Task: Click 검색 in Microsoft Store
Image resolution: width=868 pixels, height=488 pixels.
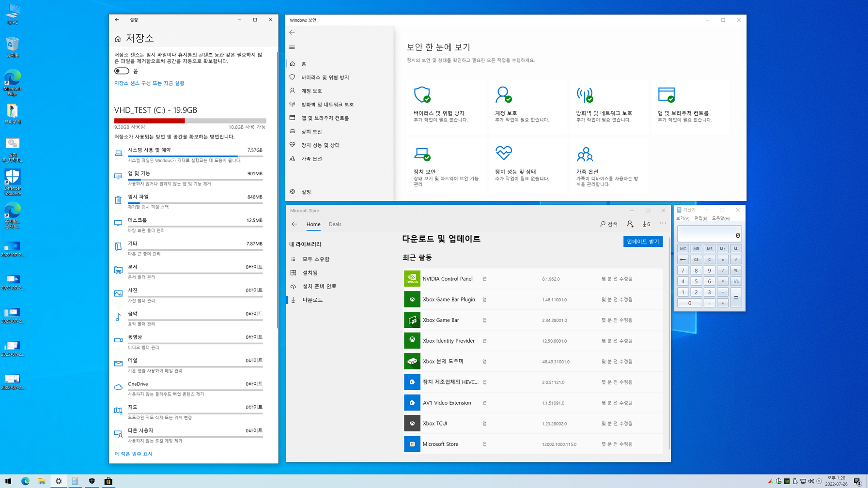Action: coord(609,224)
